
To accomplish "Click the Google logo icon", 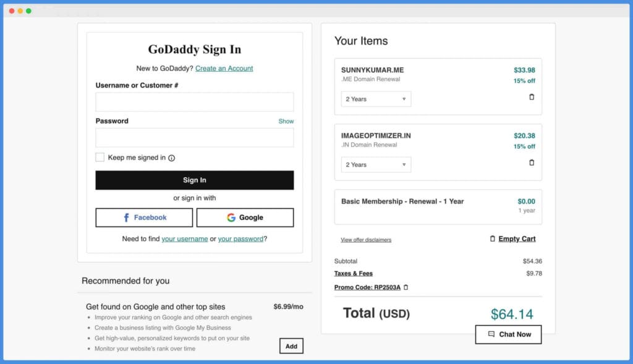I will tap(231, 218).
